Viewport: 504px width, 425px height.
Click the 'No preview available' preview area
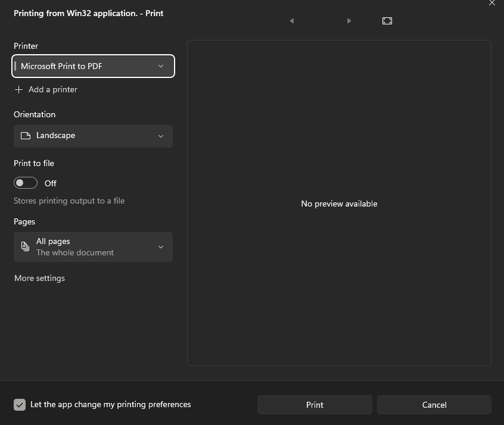click(x=339, y=203)
